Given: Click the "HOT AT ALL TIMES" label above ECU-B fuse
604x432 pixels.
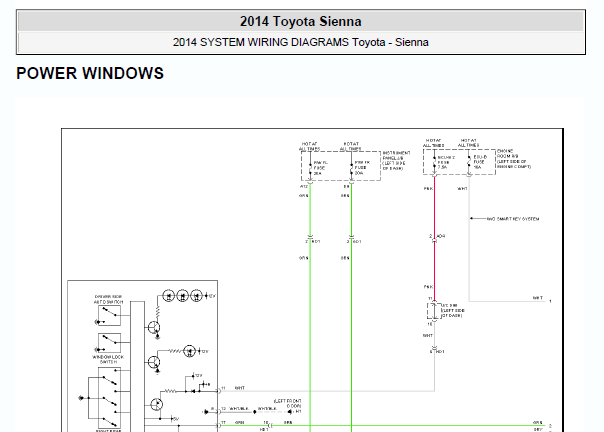Looking at the screenshot, I should [468, 143].
